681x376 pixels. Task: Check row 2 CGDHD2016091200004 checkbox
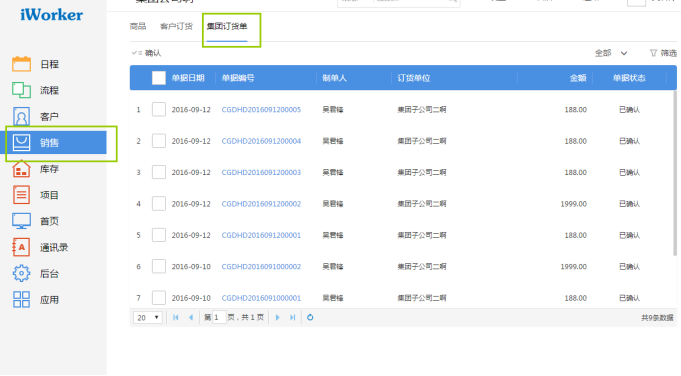(159, 141)
